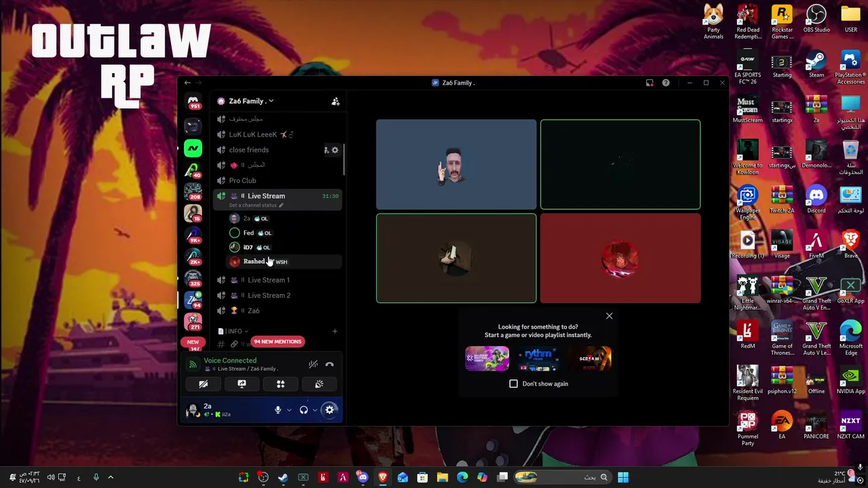Select user Rashed in voice list
Viewport: 868px width, 488px height.
coord(285,262)
